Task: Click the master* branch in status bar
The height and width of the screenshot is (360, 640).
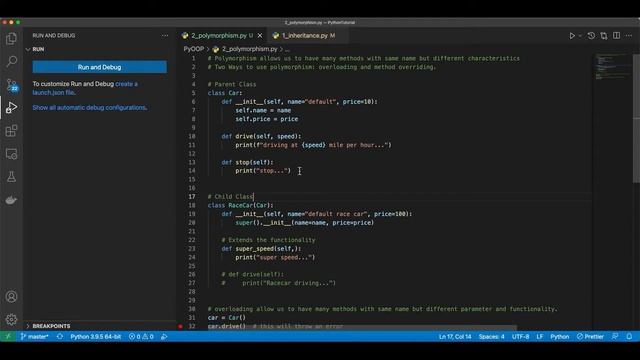Action: click(34, 337)
